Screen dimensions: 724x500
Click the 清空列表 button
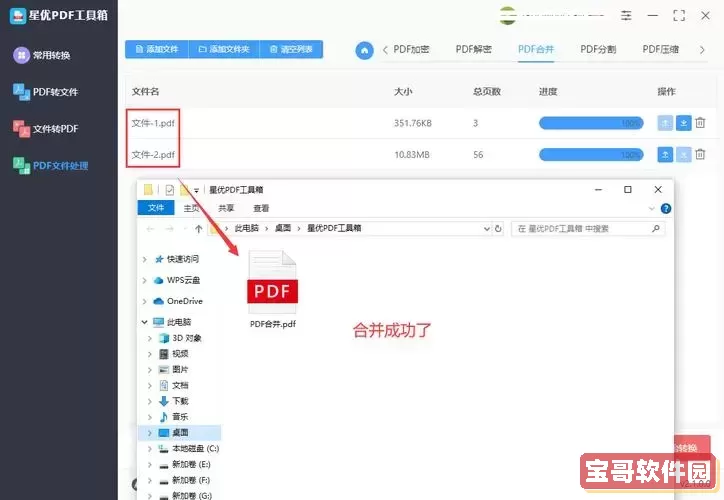pos(291,49)
